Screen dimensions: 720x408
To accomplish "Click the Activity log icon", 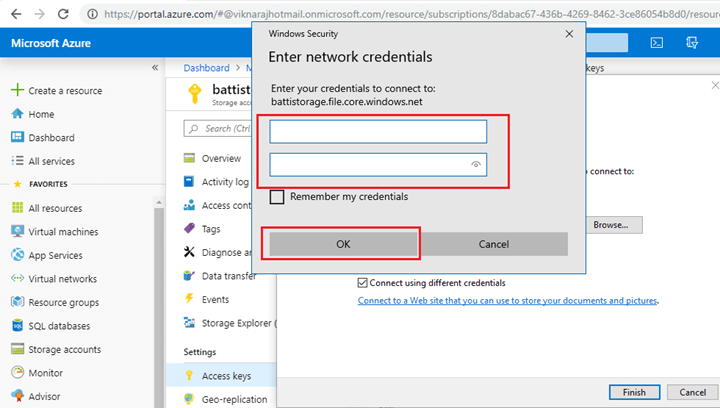I will coord(189,181).
